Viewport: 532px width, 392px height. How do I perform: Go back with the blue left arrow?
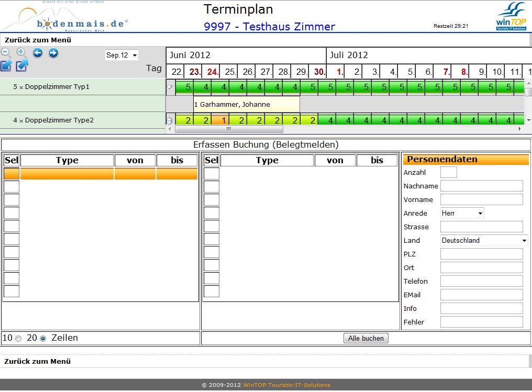click(x=38, y=52)
